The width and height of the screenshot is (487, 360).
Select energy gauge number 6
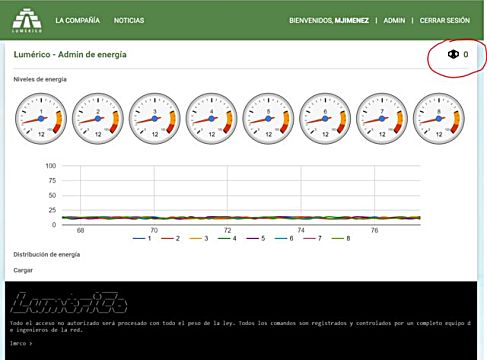click(325, 119)
